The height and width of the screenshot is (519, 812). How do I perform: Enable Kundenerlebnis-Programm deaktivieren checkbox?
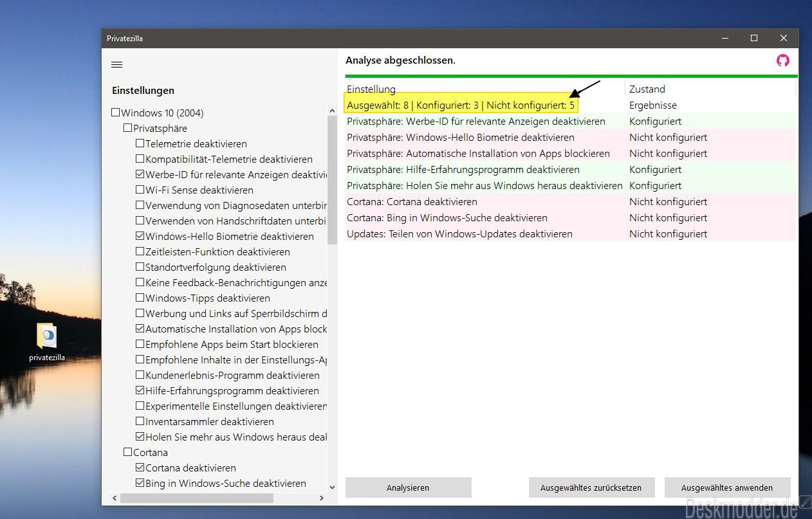coord(140,375)
